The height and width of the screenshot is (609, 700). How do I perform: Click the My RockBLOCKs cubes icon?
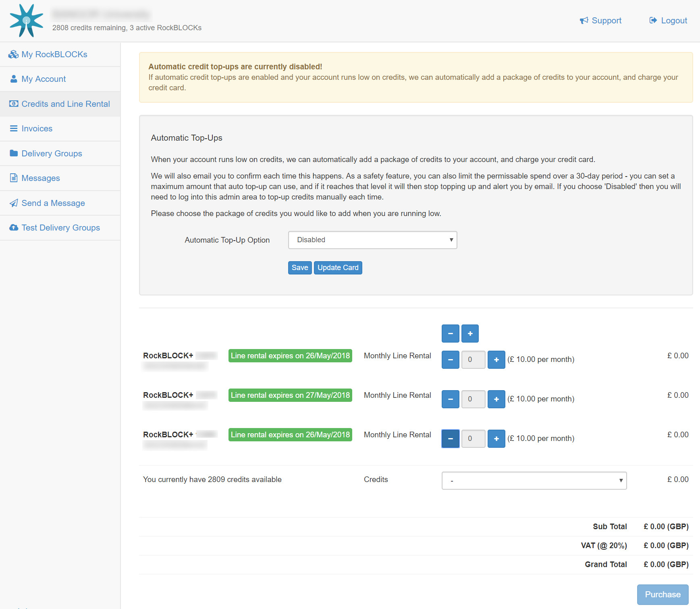pos(14,54)
